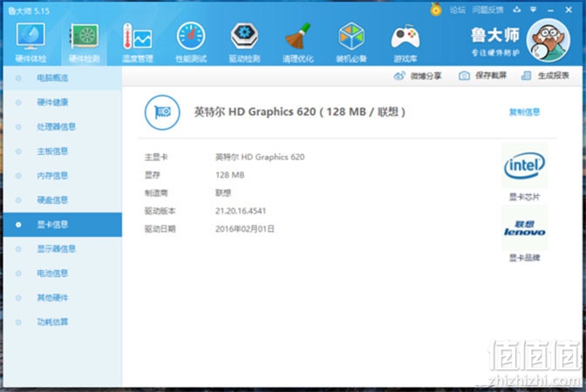Click the 128 MB memory value
This screenshot has width=586, height=392.
230,175
